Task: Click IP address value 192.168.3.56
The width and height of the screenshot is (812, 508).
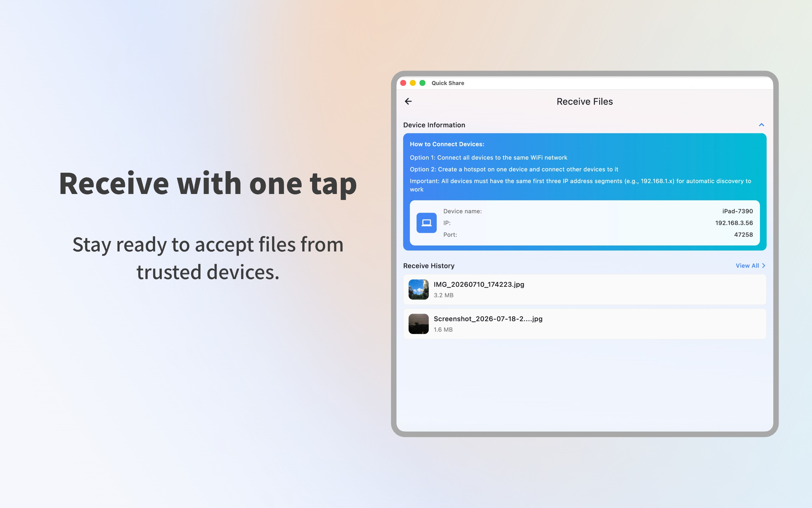Action: point(734,223)
